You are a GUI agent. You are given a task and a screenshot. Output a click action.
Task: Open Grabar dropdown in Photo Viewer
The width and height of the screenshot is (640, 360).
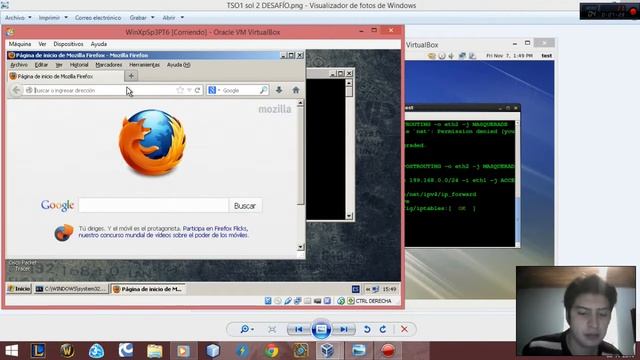coord(142,18)
